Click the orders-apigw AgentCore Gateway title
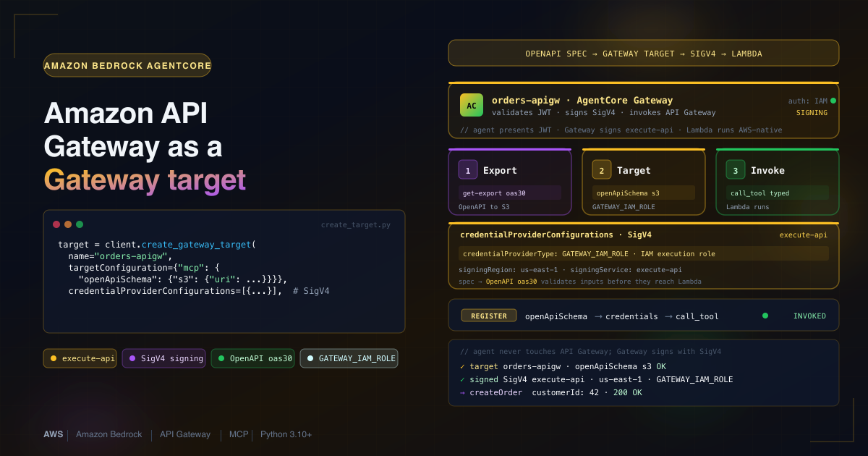The width and height of the screenshot is (868, 456). 582,101
